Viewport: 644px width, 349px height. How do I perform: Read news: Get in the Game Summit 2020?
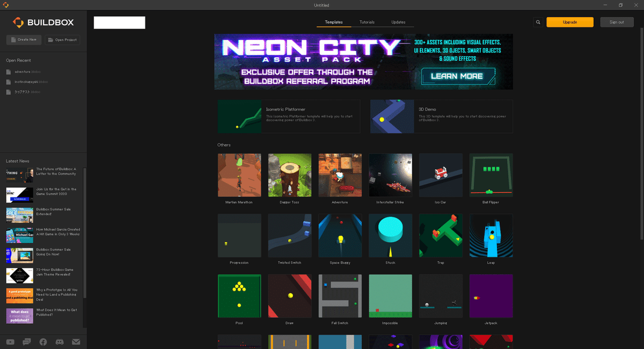click(x=43, y=194)
